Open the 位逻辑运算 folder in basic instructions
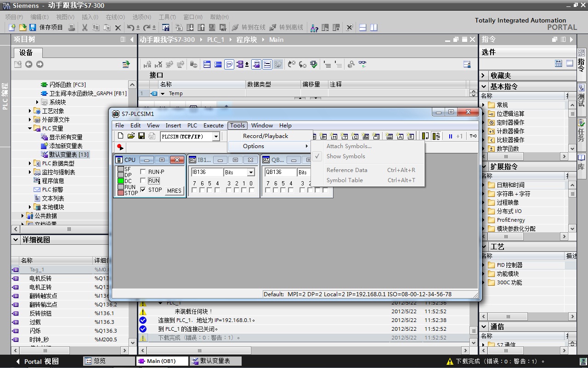588x368 pixels. (510, 114)
